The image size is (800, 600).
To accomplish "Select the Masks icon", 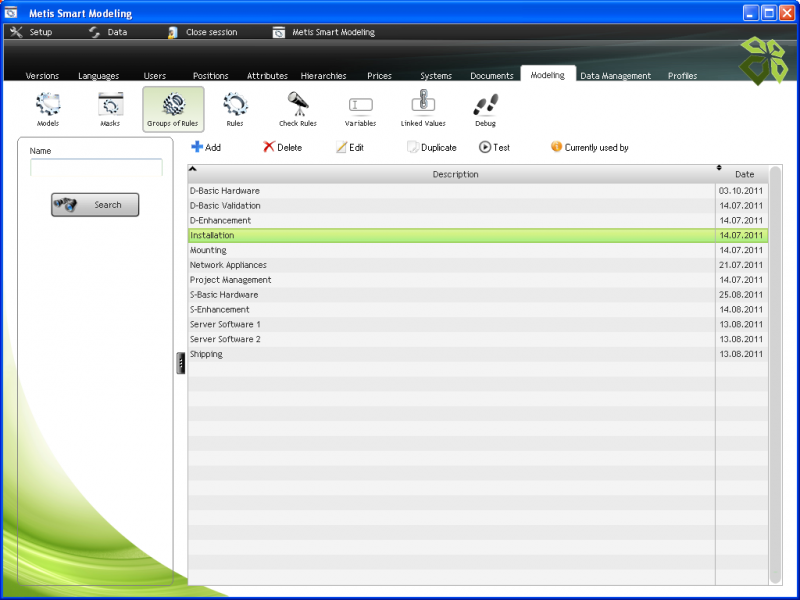I will (x=110, y=105).
